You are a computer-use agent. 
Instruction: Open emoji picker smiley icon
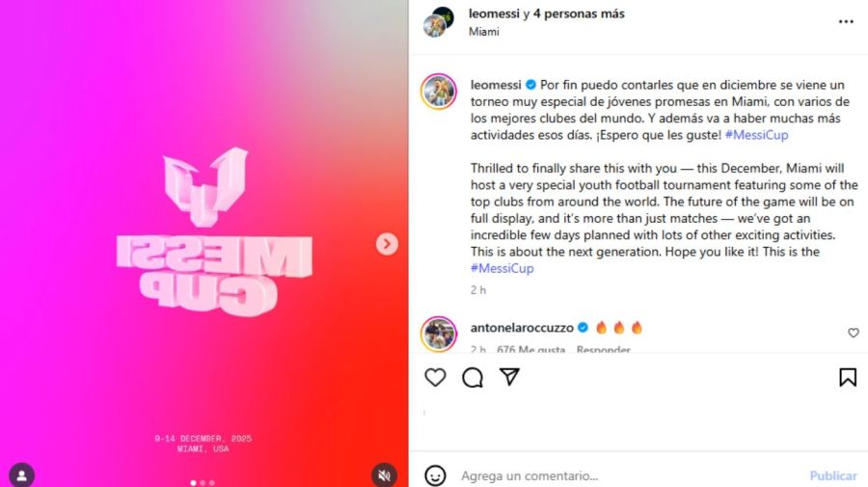pyautogui.click(x=435, y=475)
